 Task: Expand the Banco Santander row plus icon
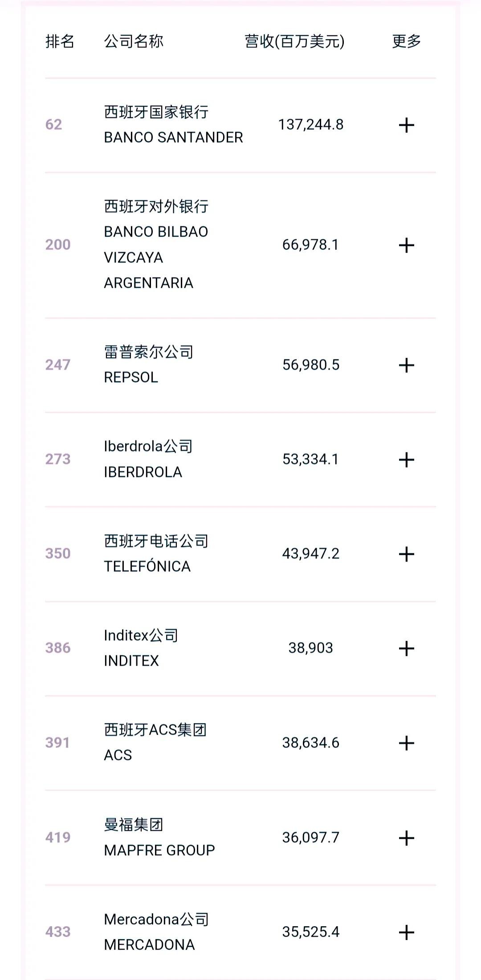pos(406,125)
